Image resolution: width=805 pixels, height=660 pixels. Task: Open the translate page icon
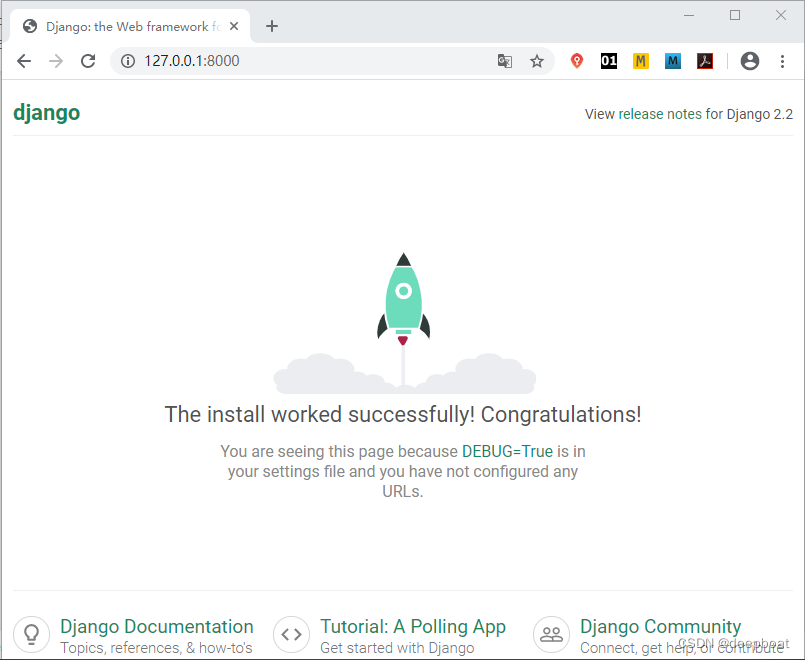(505, 61)
